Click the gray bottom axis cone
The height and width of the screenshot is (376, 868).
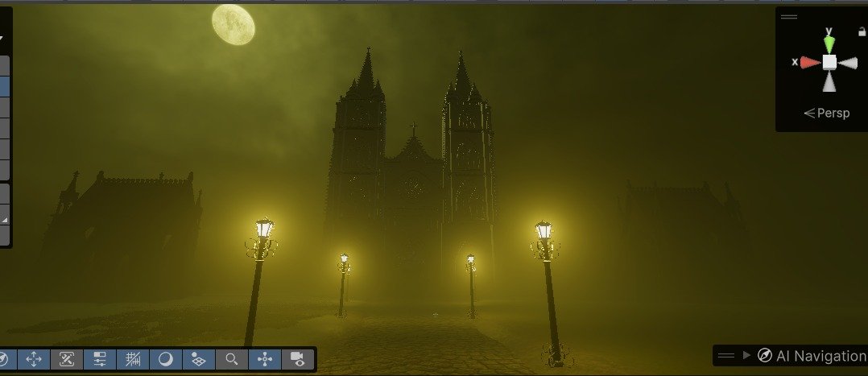click(x=829, y=82)
